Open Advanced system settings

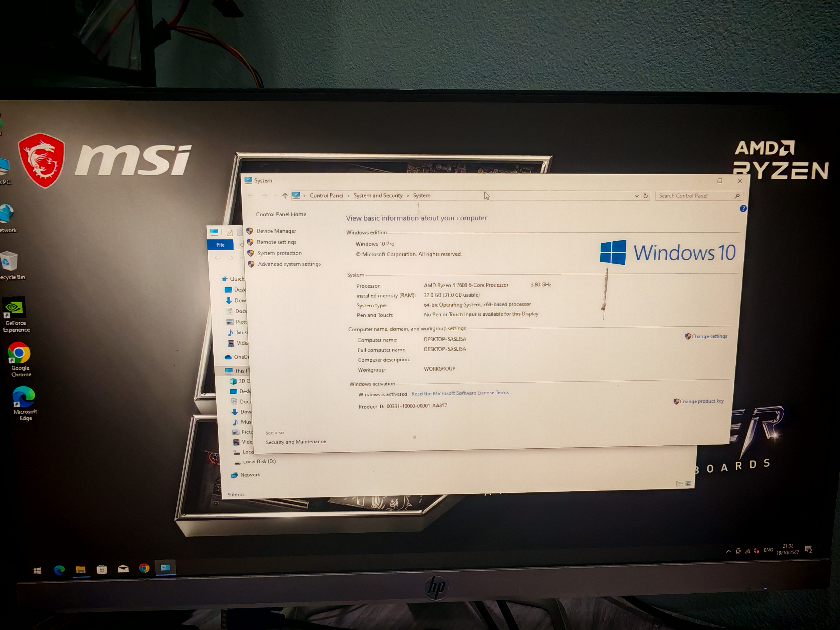(x=289, y=264)
